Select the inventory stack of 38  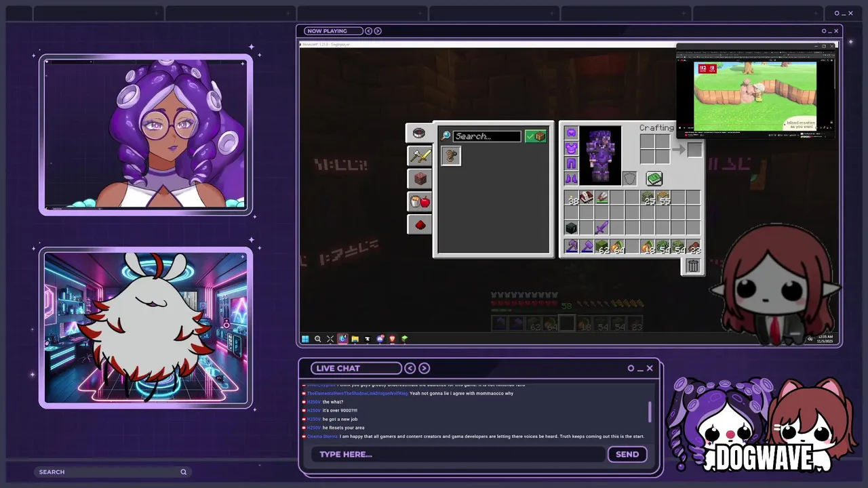click(x=572, y=198)
